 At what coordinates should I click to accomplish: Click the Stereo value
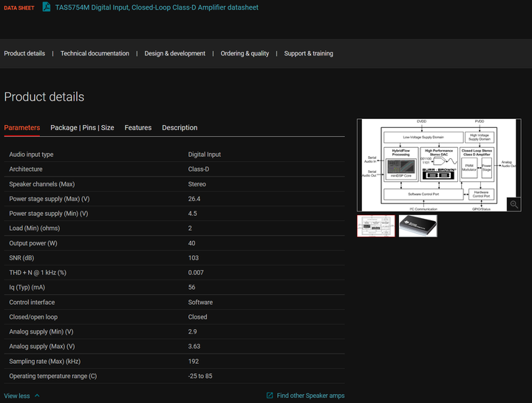pyautogui.click(x=197, y=184)
